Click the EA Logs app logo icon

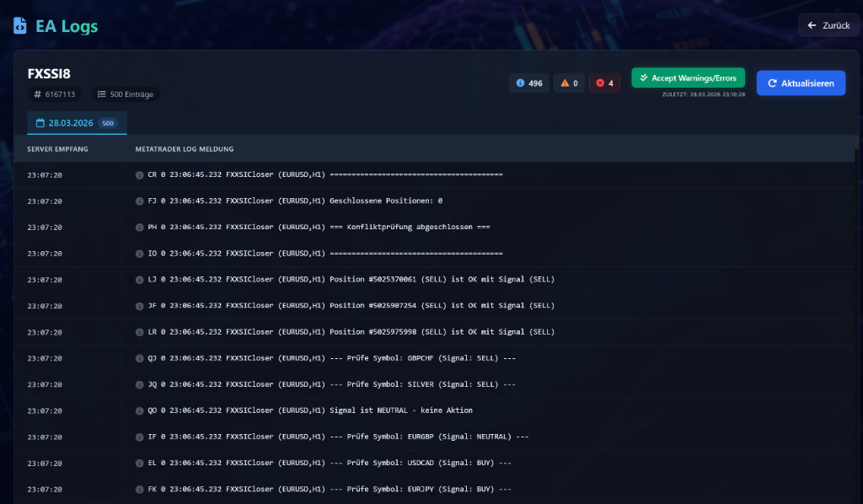click(x=19, y=25)
